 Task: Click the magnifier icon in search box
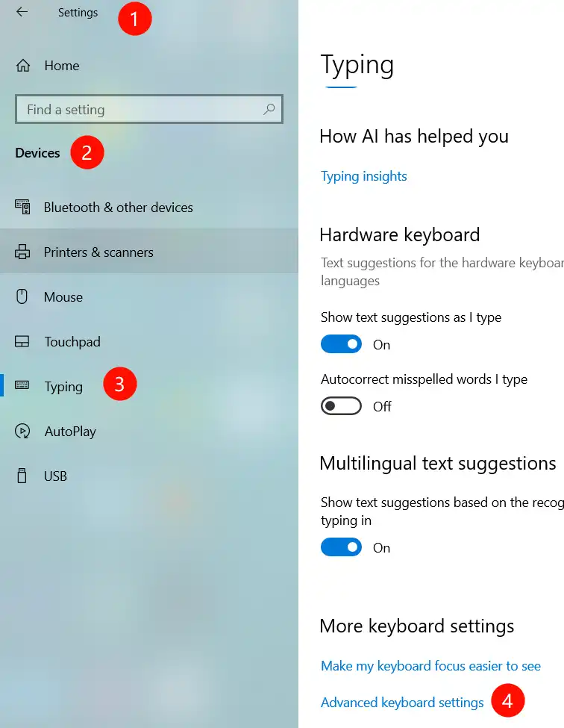(269, 109)
